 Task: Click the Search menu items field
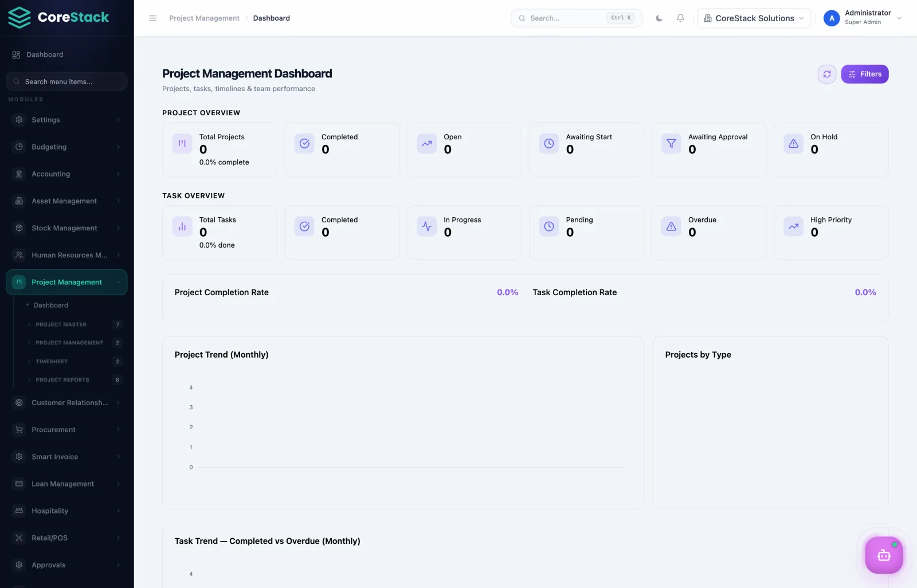pyautogui.click(x=66, y=81)
